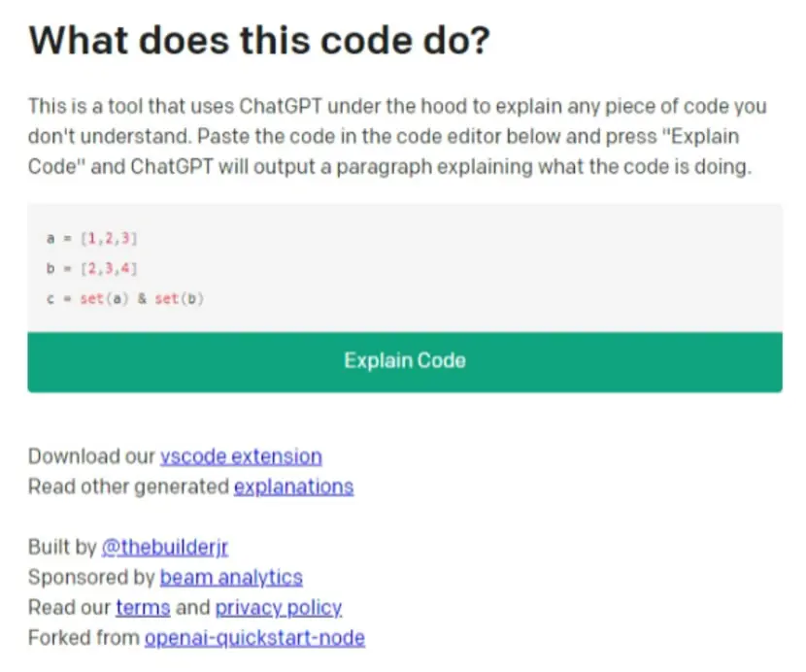Open the privacy policy link
This screenshot has width=806, height=672.
[279, 608]
